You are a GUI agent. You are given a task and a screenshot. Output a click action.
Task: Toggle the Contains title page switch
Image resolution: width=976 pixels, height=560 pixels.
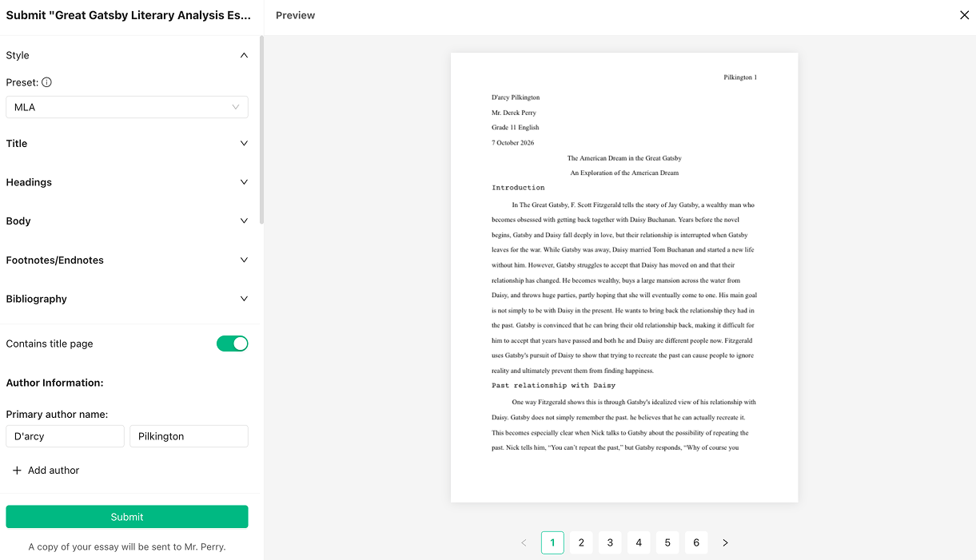point(233,344)
